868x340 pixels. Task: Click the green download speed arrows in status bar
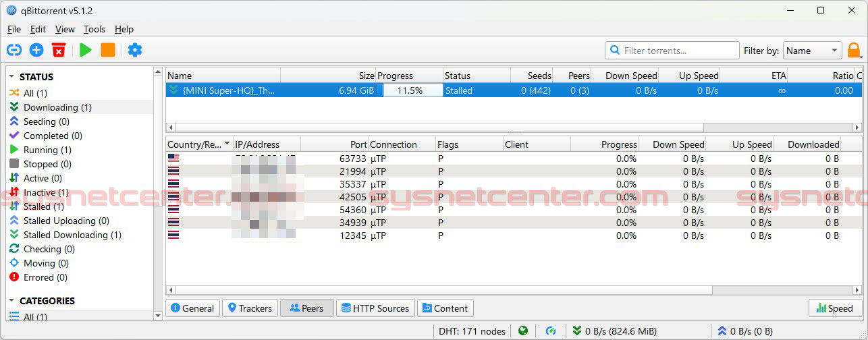tap(576, 331)
